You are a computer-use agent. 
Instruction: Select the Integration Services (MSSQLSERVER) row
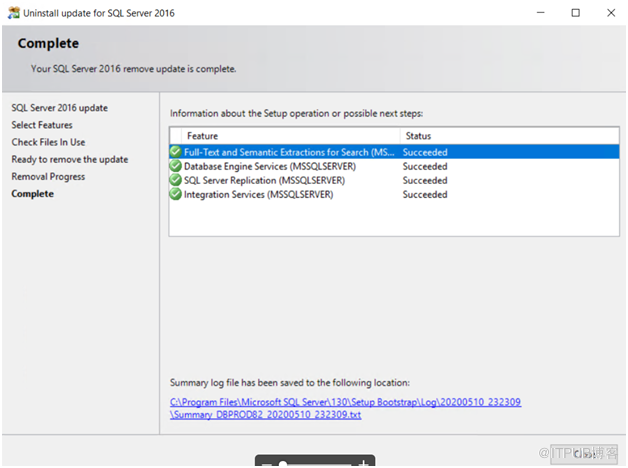[x=394, y=194]
